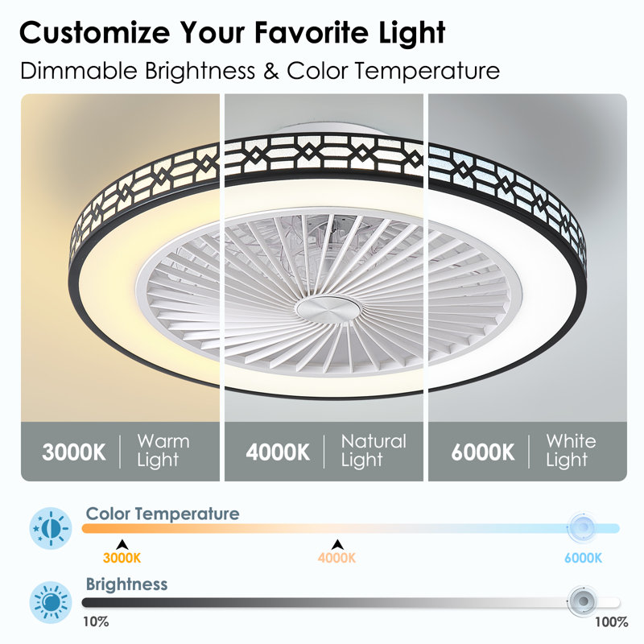Select the blue 6000K slider label
The height and width of the screenshot is (644, 644).
coord(583,558)
